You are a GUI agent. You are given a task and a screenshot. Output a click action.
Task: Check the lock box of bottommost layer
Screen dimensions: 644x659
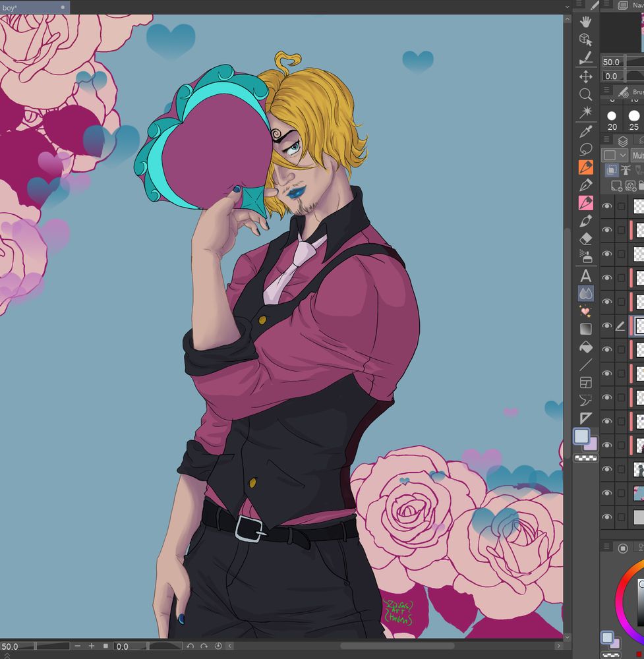[x=621, y=517]
